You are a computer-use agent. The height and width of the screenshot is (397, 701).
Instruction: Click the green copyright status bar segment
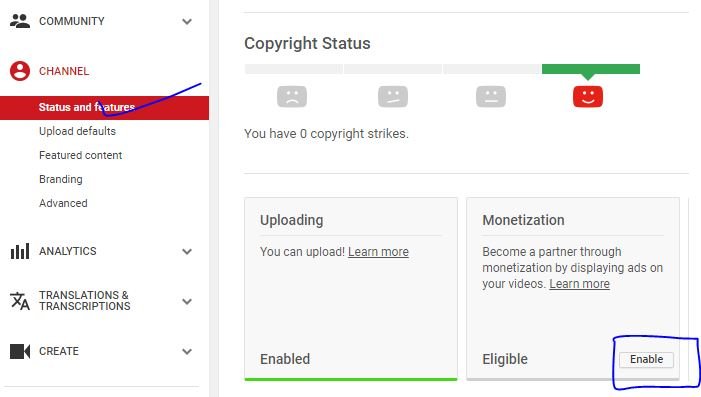click(591, 69)
